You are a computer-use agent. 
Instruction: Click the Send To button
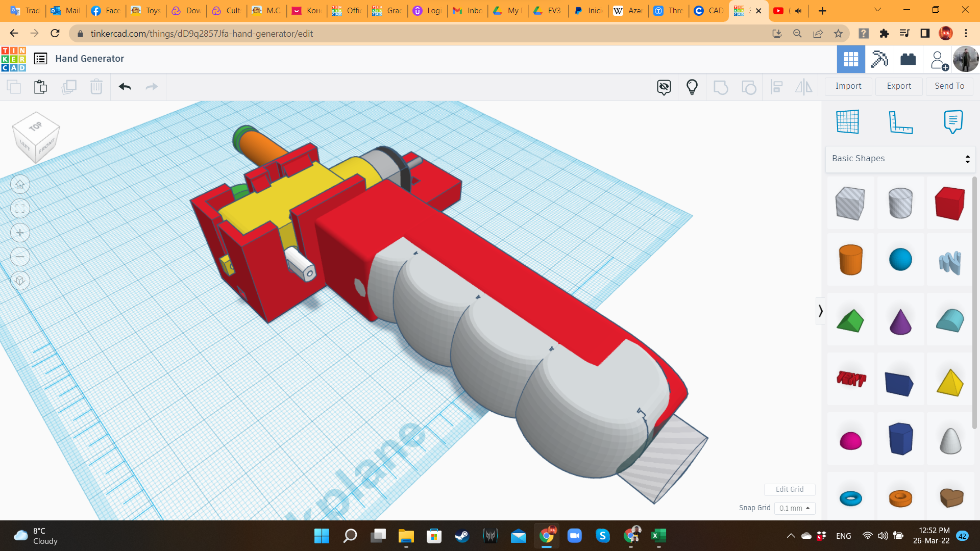pos(949,86)
